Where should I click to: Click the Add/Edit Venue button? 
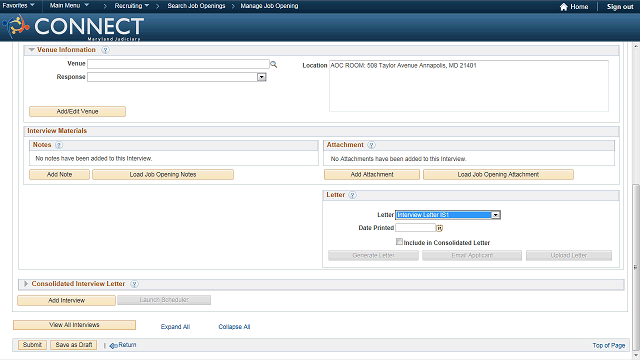(78, 111)
